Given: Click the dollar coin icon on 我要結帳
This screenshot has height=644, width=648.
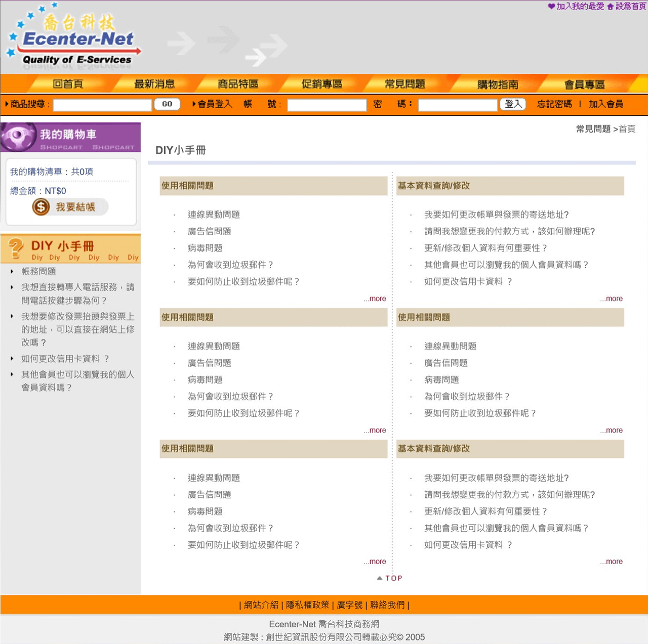Looking at the screenshot, I should (x=41, y=207).
